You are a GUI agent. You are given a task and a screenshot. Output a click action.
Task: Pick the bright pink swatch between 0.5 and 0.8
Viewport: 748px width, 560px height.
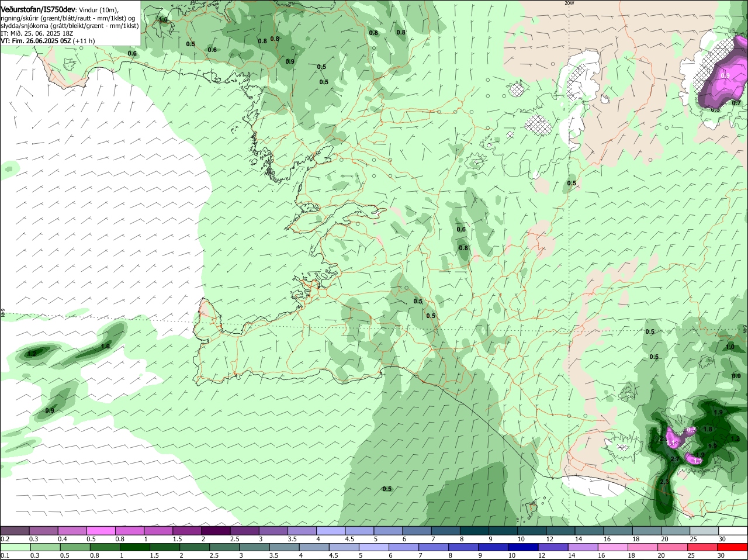[x=101, y=531]
